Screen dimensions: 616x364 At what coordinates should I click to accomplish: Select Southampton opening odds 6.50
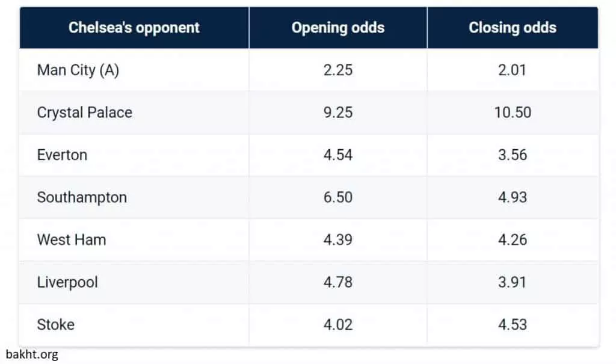tap(337, 197)
